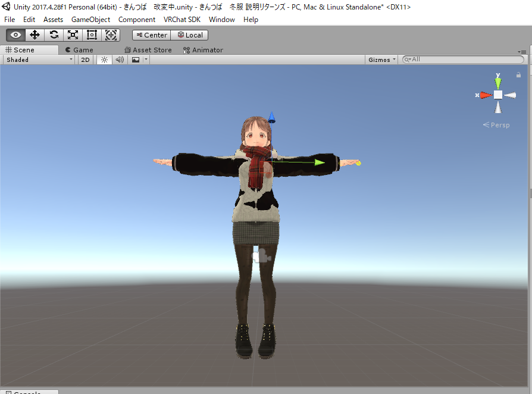Toggle scene lighting sun icon
The height and width of the screenshot is (394, 532).
pyautogui.click(x=104, y=60)
